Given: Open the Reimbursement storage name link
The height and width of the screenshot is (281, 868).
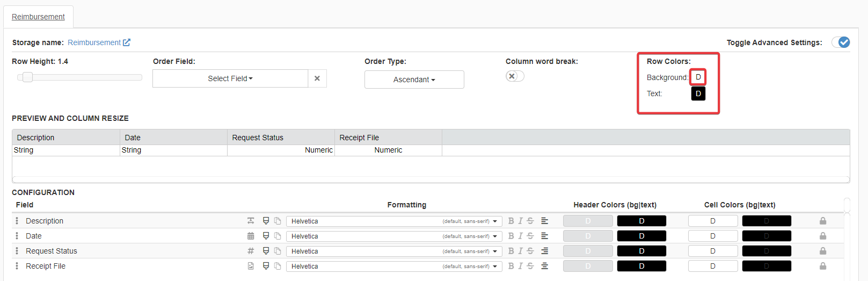Looking at the screenshot, I should (x=94, y=42).
